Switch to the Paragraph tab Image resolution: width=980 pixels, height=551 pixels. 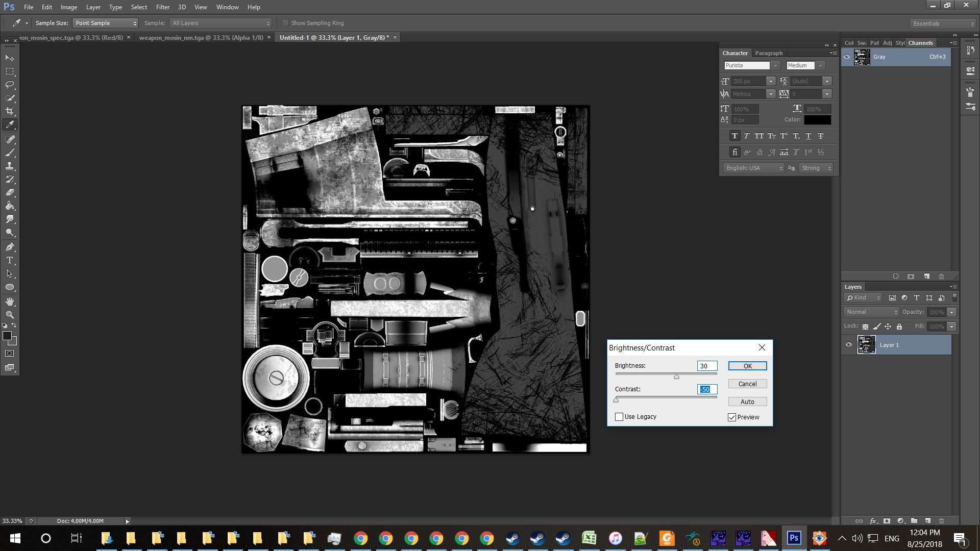coord(769,53)
